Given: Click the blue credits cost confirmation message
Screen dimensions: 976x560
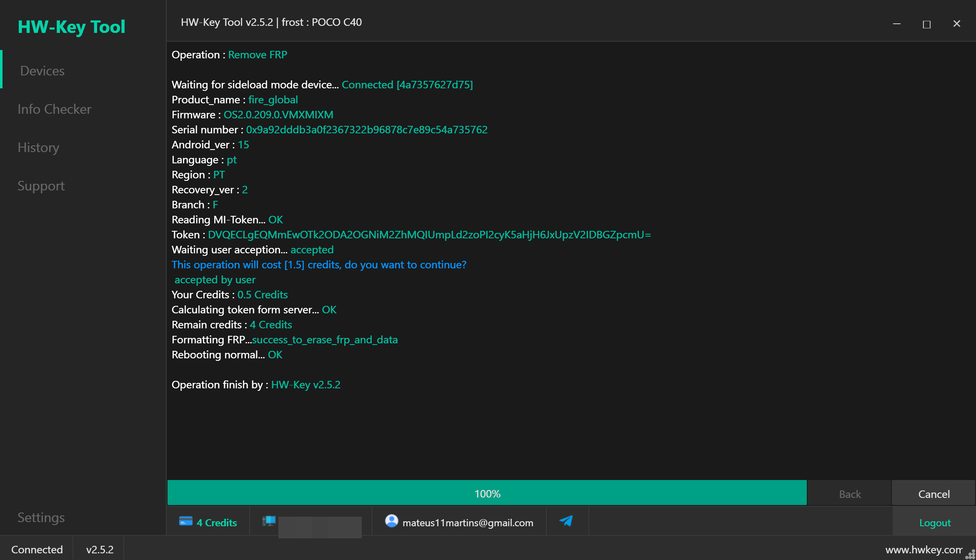Looking at the screenshot, I should (x=319, y=265).
